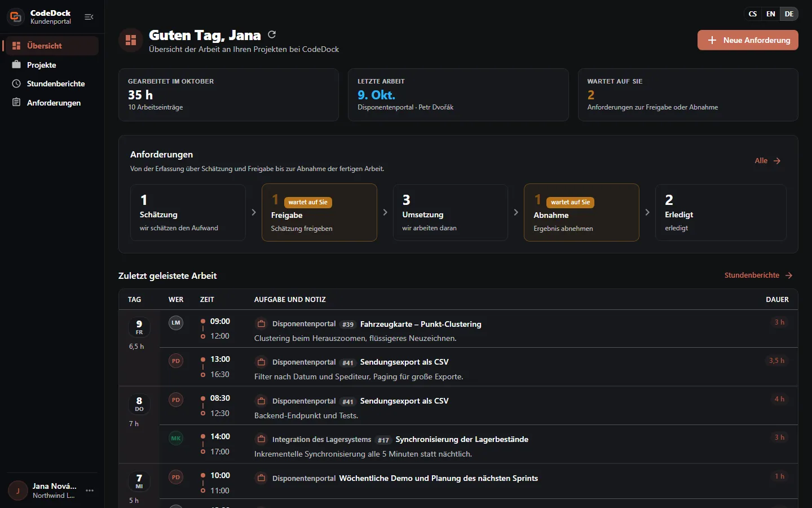Click the LM avatar at 09:00 entry
Image resolution: width=812 pixels, height=508 pixels.
tap(176, 323)
